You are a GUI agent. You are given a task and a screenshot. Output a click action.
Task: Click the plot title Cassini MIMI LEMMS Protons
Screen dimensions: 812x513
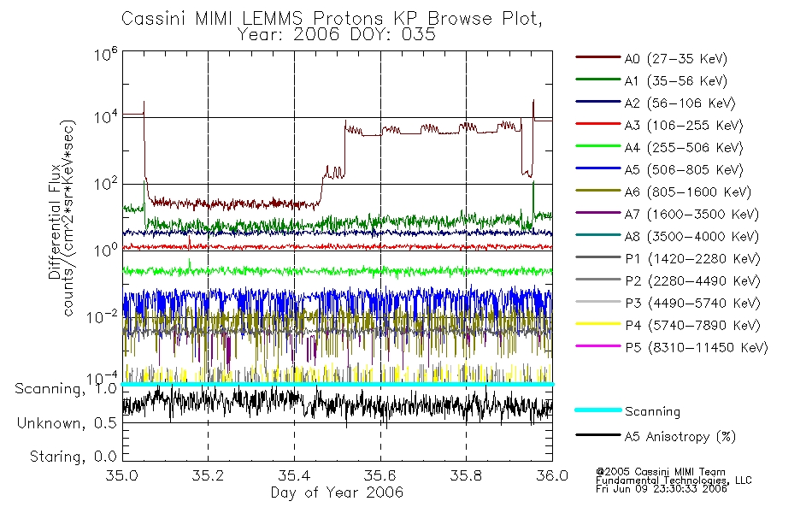click(x=332, y=19)
